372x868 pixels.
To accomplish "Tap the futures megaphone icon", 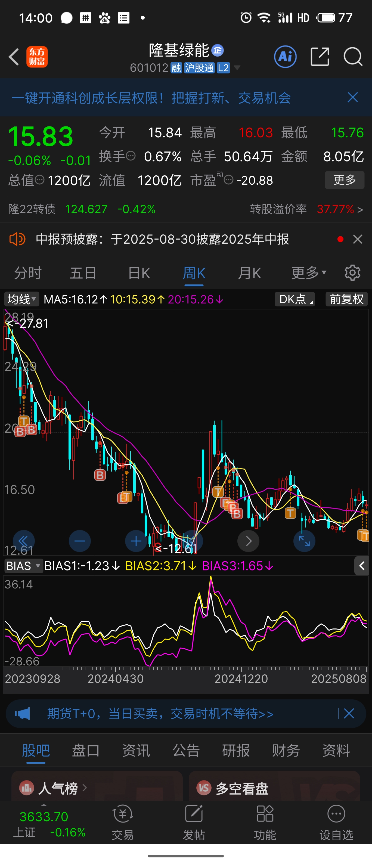I will (23, 714).
